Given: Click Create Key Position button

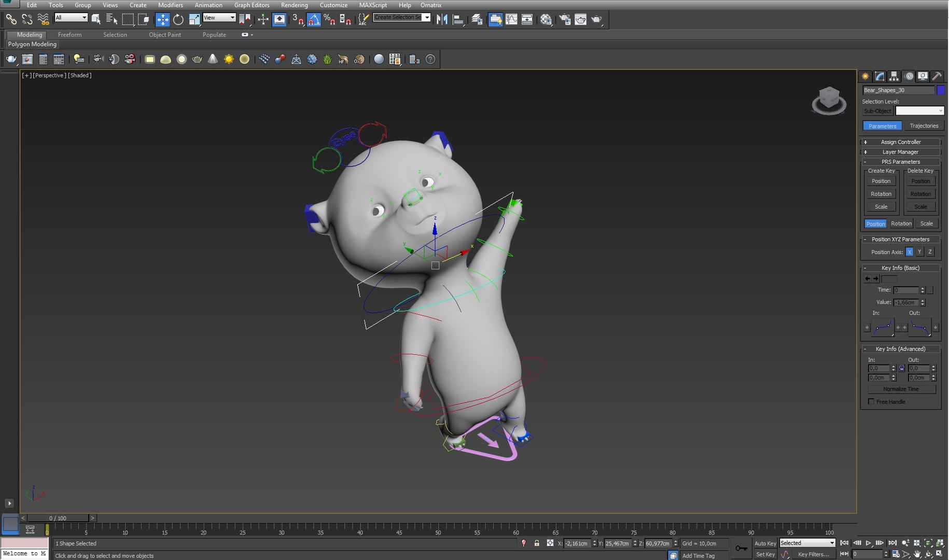Looking at the screenshot, I should (x=881, y=181).
